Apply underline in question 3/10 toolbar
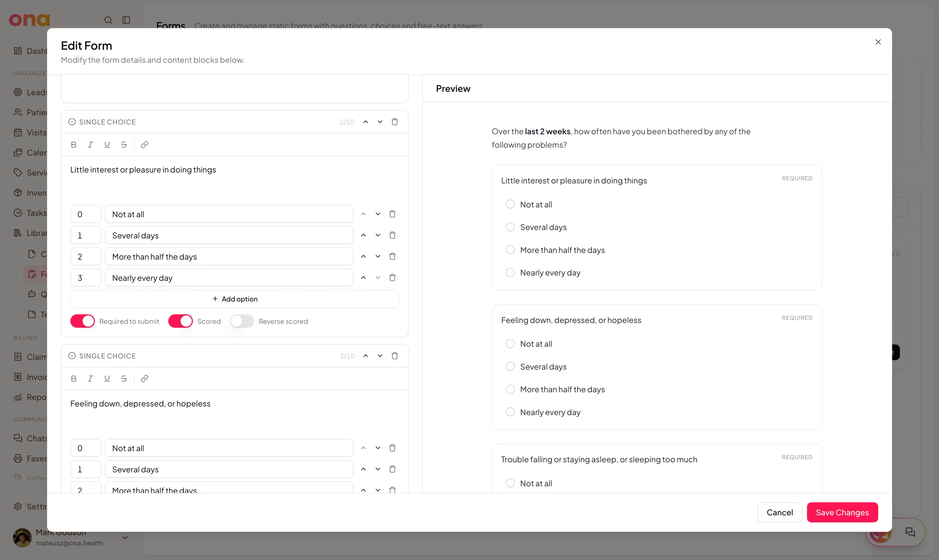The height and width of the screenshot is (560, 939). [x=107, y=379]
